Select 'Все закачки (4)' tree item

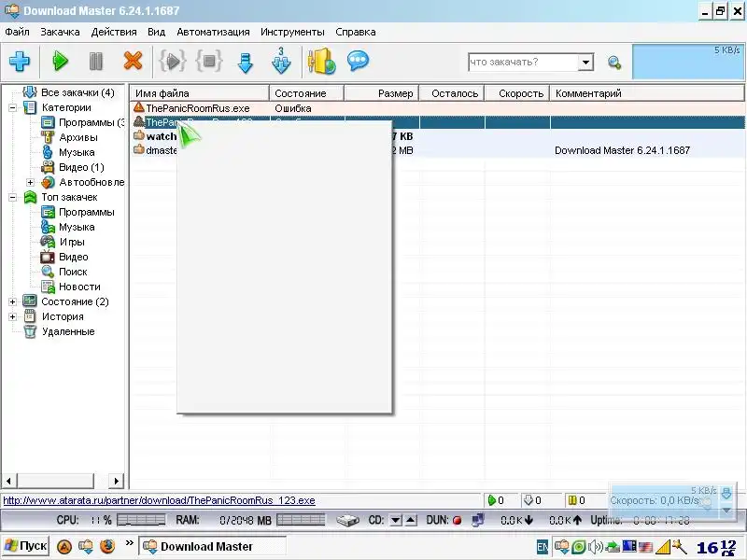pos(78,92)
